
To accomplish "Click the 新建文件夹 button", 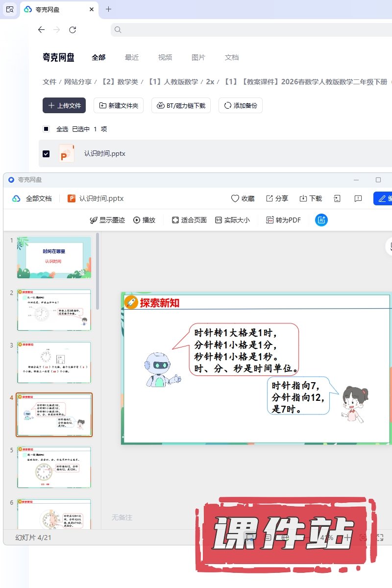I will point(119,105).
